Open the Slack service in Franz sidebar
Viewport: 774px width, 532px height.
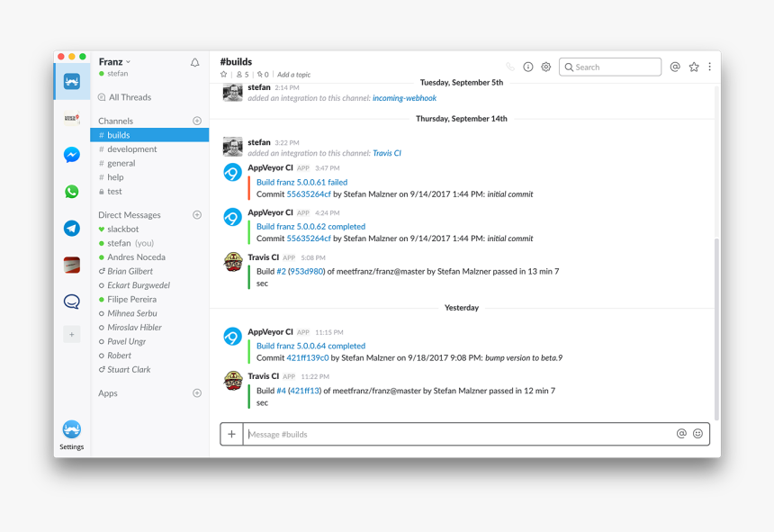coord(72,81)
